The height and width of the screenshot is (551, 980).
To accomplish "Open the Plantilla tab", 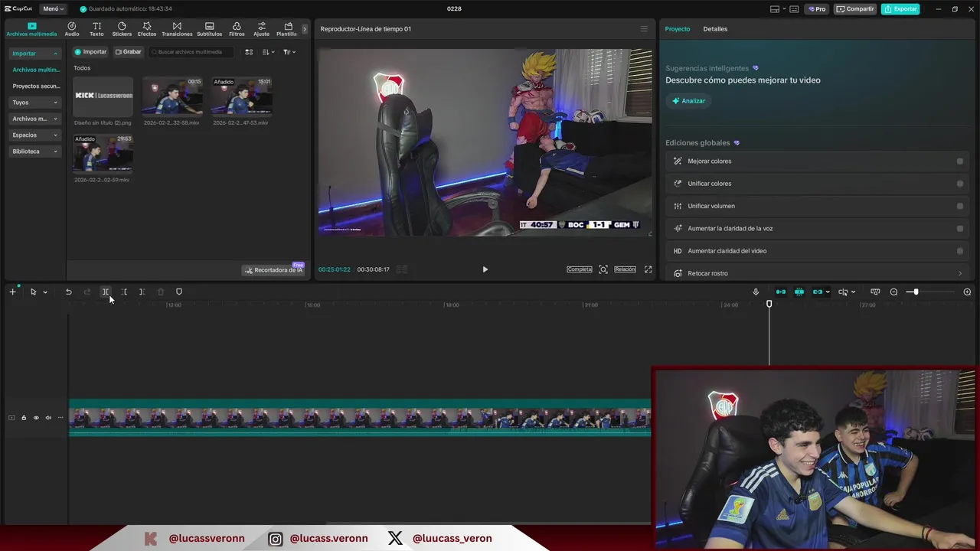I will point(288,29).
